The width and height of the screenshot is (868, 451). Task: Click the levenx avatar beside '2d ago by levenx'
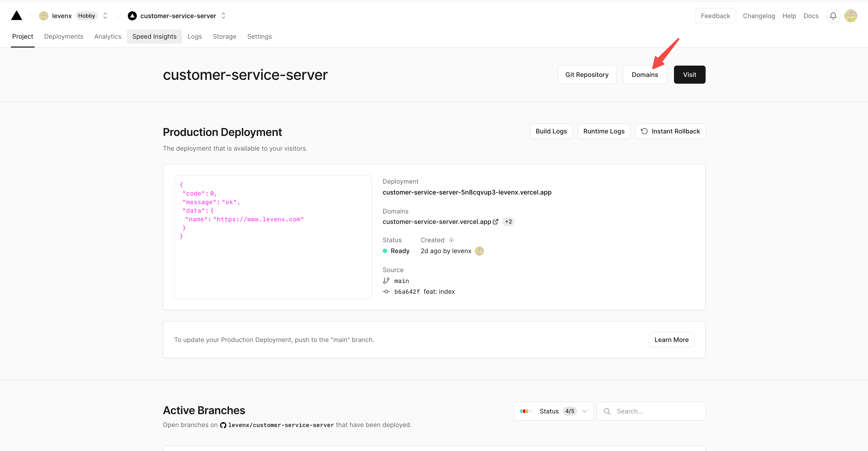pos(479,251)
